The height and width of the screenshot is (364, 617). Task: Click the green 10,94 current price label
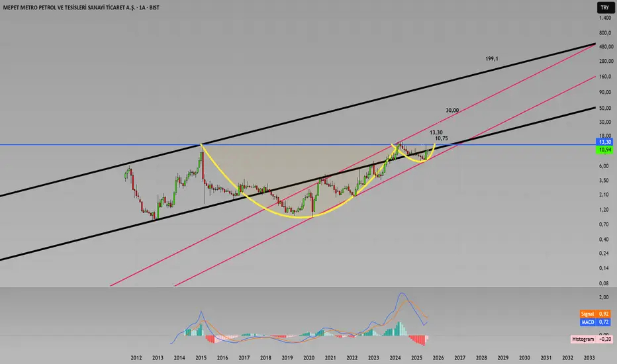[x=605, y=150]
